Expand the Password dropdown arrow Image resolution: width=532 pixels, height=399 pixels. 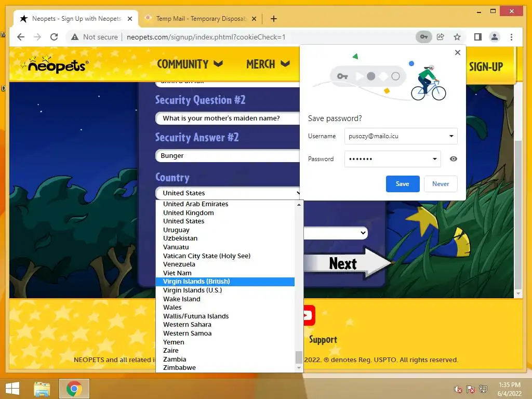435,159
